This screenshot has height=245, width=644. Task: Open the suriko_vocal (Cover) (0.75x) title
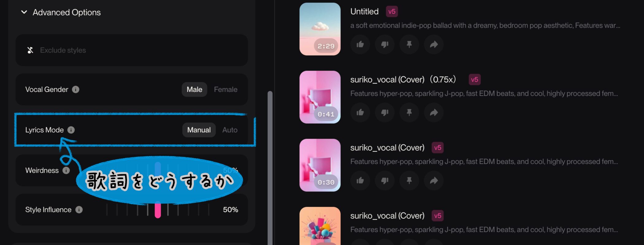coord(403,80)
